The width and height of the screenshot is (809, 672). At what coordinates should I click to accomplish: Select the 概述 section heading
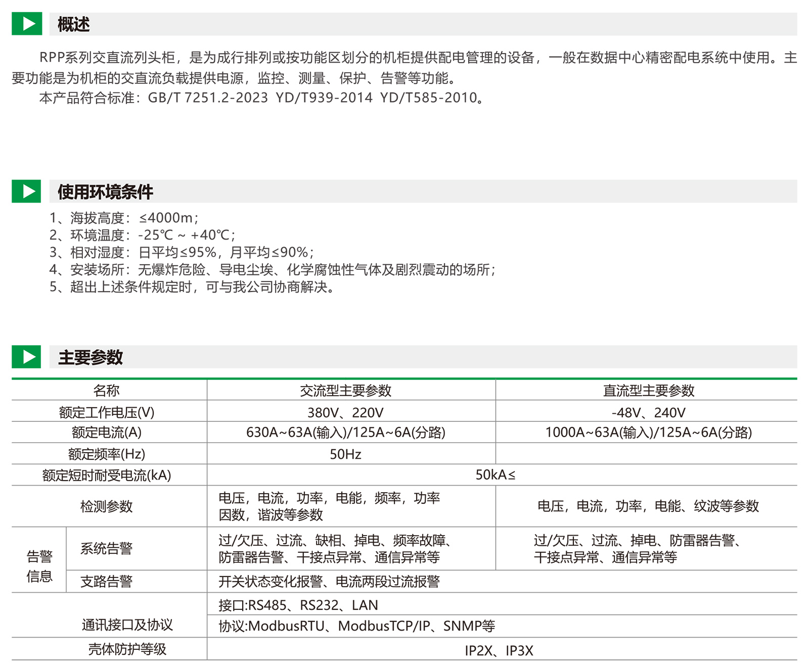(74, 24)
